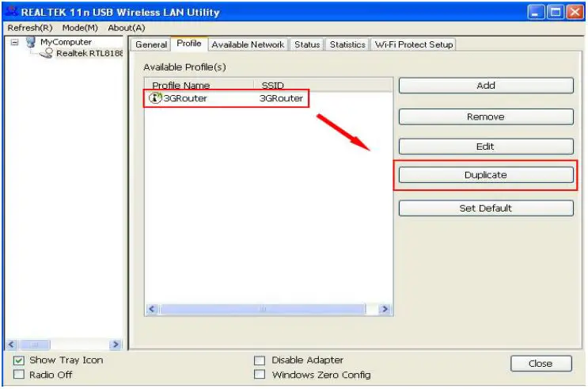
Task: Go to the Wi-Fi Protect Setup tab
Action: [x=414, y=44]
